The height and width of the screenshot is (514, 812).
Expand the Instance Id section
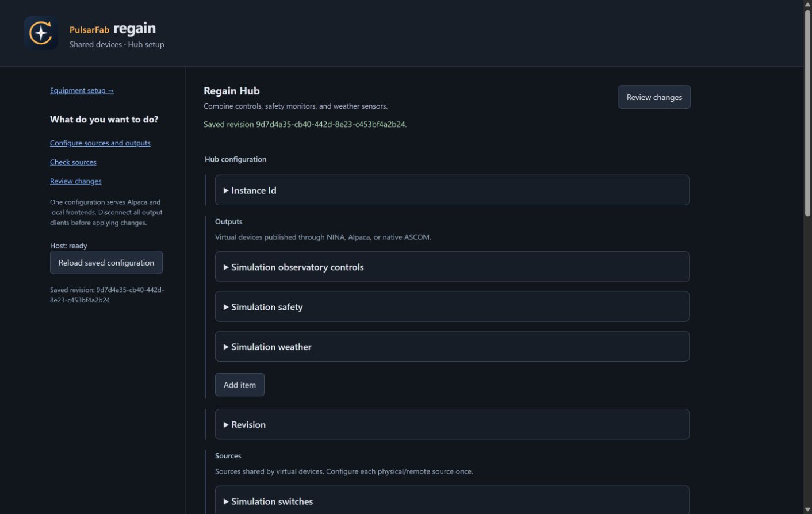coord(452,190)
